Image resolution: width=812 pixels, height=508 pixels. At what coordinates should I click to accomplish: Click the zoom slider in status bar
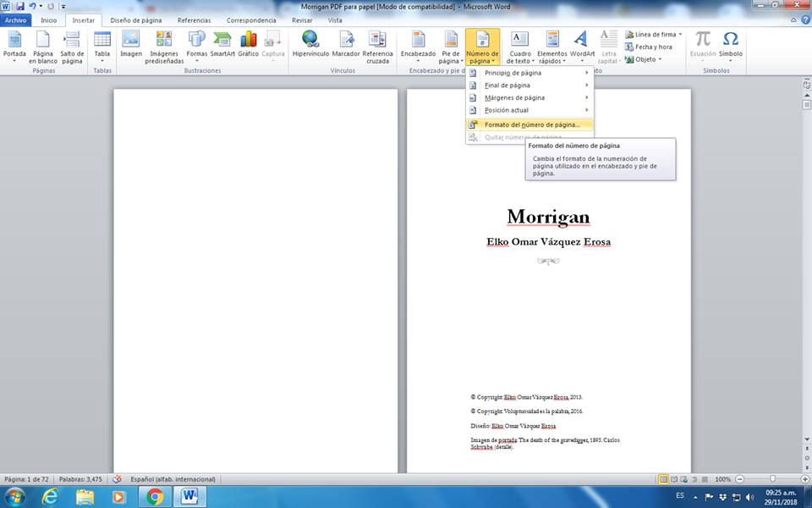(772, 479)
